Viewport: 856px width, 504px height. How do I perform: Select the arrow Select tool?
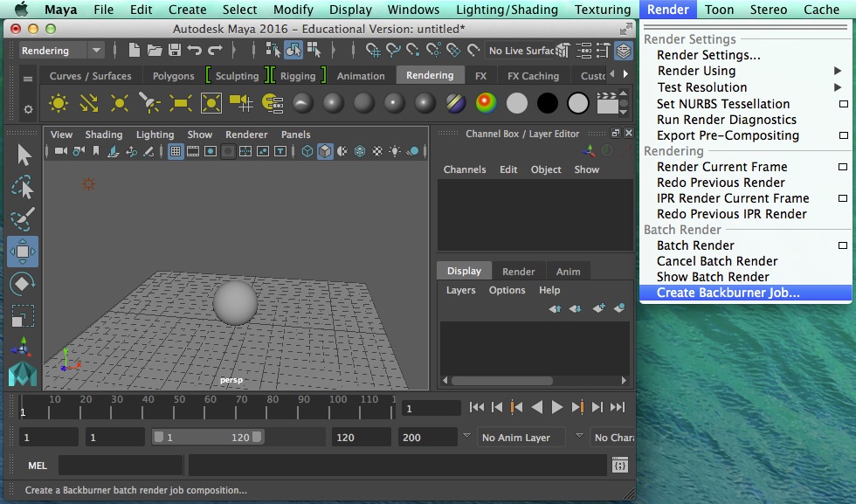(x=23, y=155)
